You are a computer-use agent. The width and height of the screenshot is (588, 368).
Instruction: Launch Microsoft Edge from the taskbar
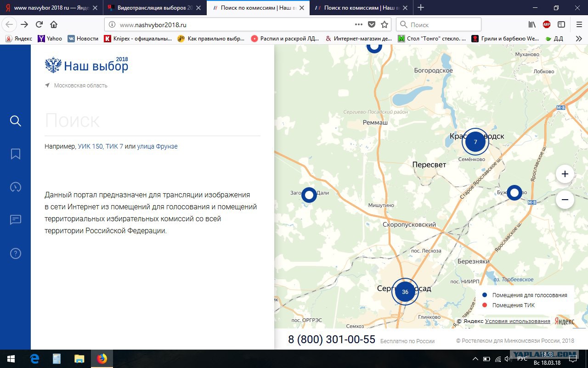coord(34,359)
